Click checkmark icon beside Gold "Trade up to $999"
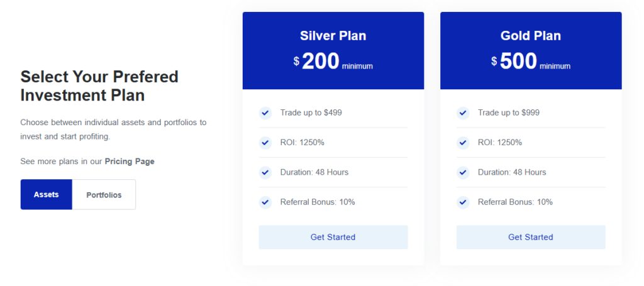 [x=463, y=113]
